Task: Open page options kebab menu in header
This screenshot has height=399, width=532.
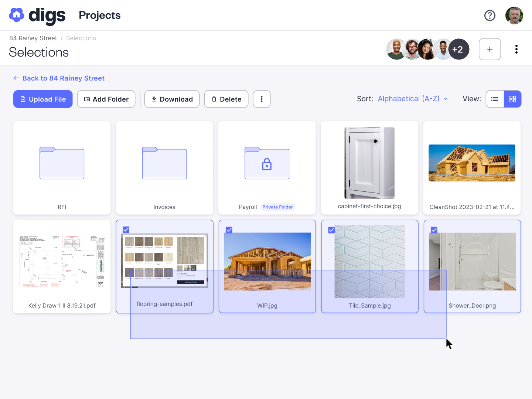Action: (516, 49)
